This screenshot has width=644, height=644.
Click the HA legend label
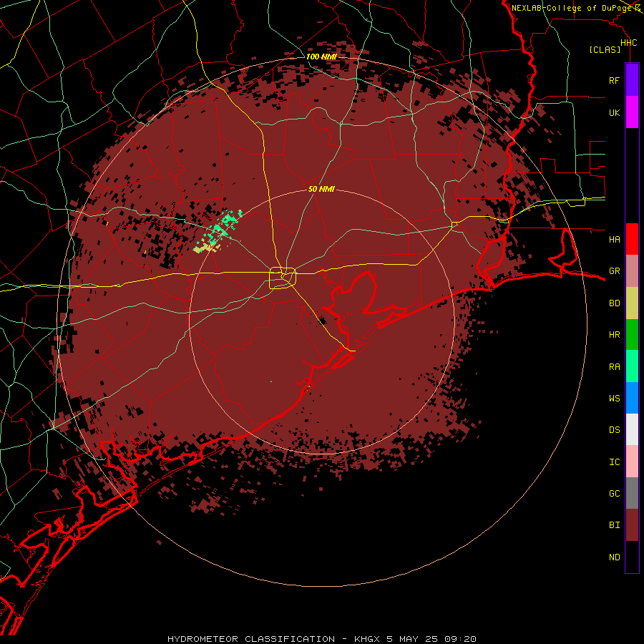coord(615,239)
